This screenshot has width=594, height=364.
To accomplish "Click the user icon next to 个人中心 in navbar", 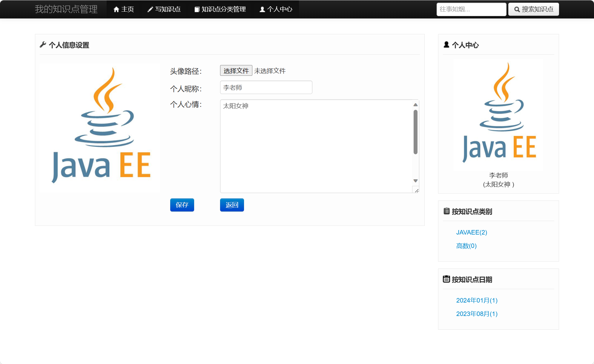I will (x=262, y=10).
